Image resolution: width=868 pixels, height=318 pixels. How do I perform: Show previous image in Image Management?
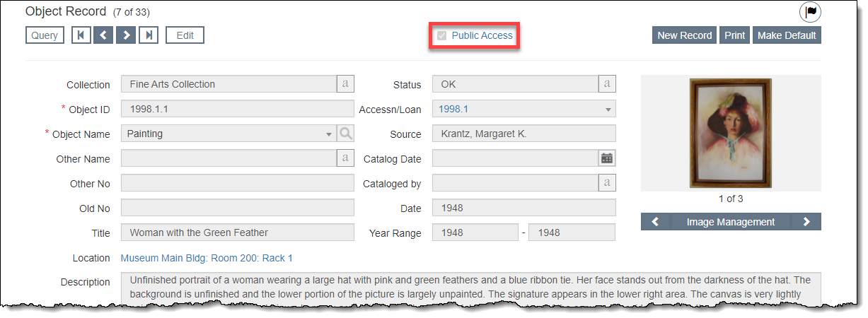(655, 222)
